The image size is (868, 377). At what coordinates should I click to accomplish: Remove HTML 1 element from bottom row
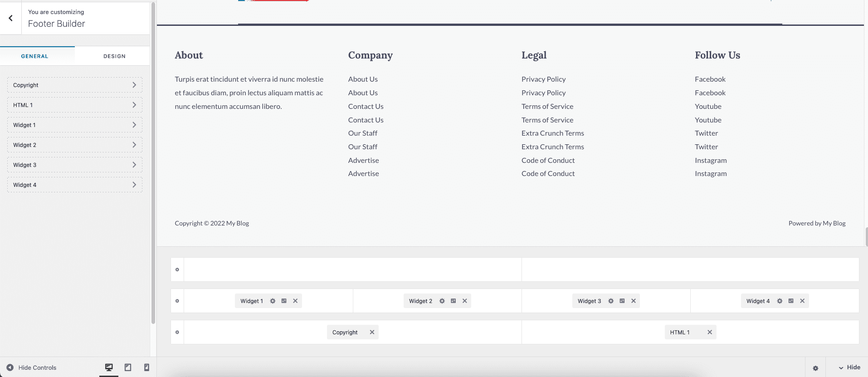710,332
